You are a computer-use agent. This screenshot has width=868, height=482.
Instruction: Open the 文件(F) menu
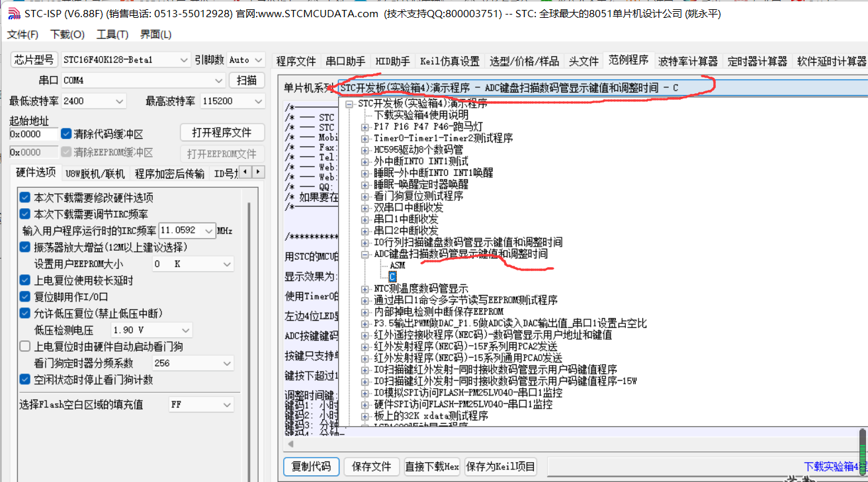pos(22,34)
